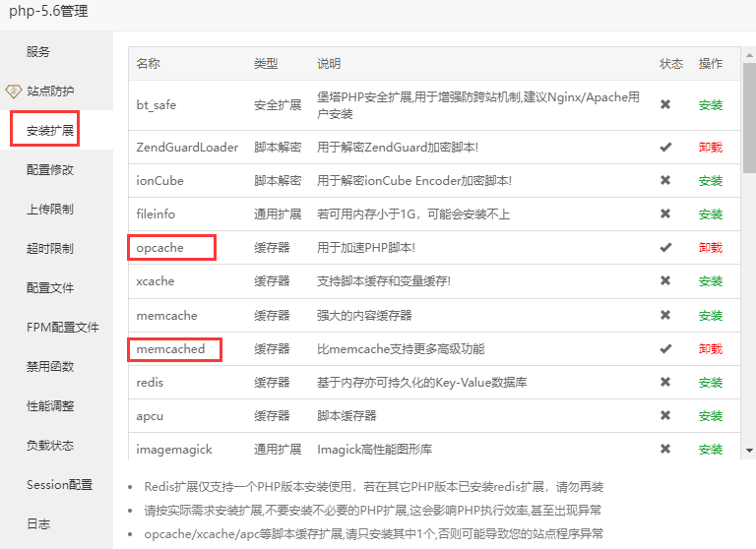Click the 状态 column header
The height and width of the screenshot is (549, 756).
671,63
